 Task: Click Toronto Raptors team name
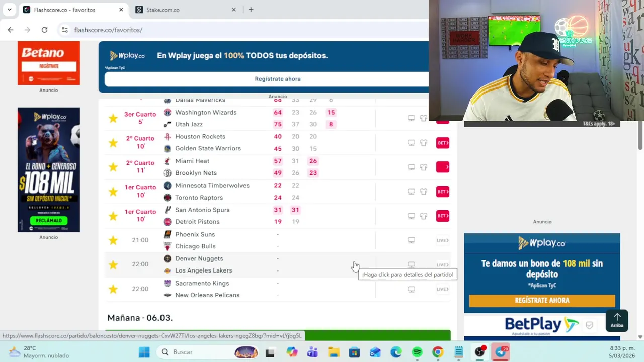pos(199,198)
